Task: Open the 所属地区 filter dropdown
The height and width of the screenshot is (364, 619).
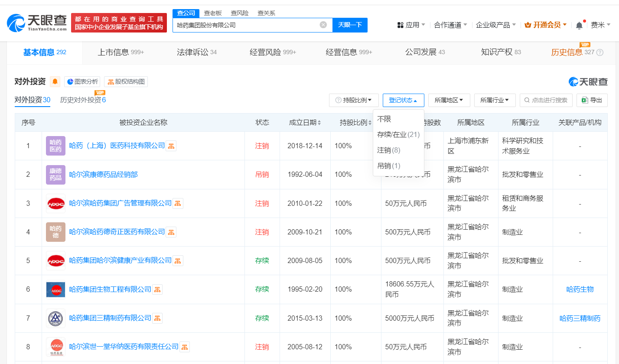Action: 449,100
